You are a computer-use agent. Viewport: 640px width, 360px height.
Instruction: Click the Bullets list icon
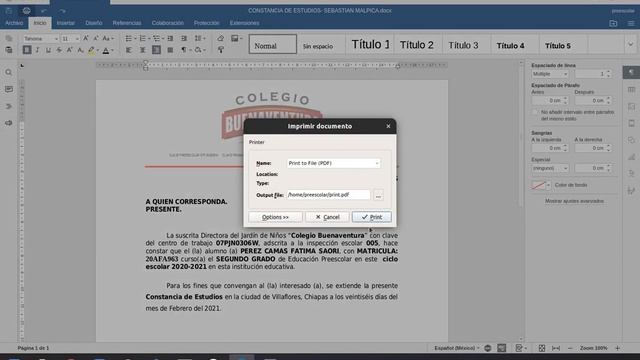click(129, 38)
